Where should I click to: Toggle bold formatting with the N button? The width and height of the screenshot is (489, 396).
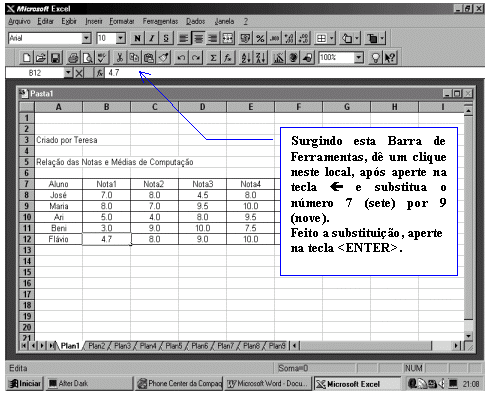(x=137, y=38)
